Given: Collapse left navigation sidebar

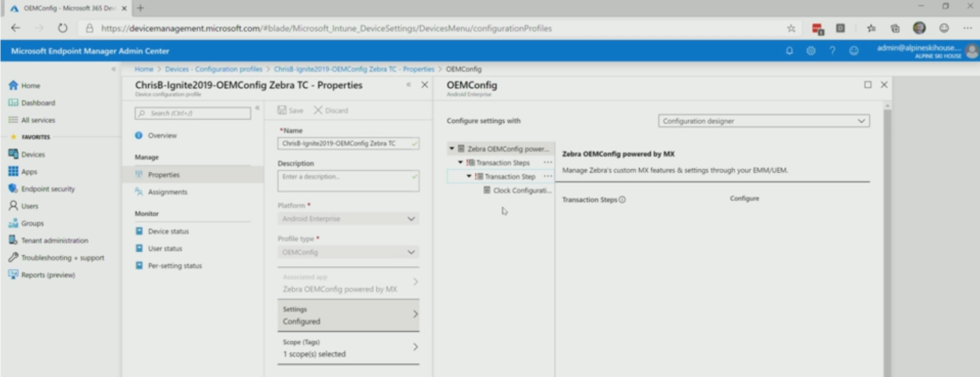Looking at the screenshot, I should point(114,69).
